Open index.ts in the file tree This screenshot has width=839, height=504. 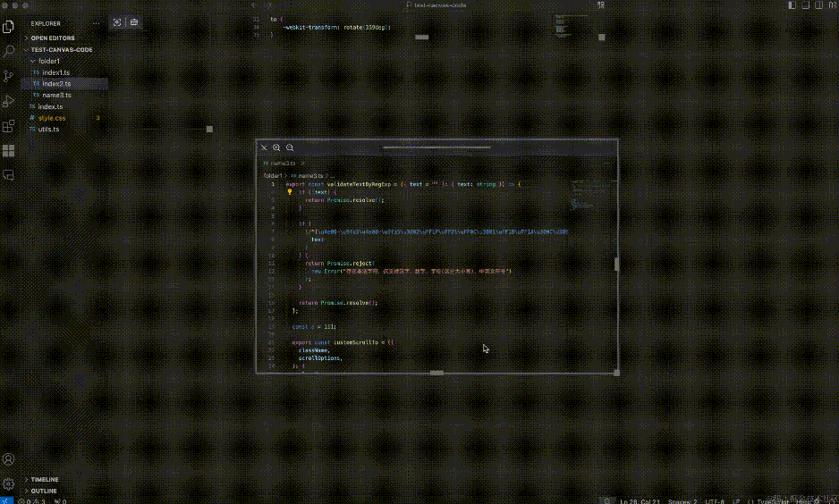pyautogui.click(x=50, y=106)
